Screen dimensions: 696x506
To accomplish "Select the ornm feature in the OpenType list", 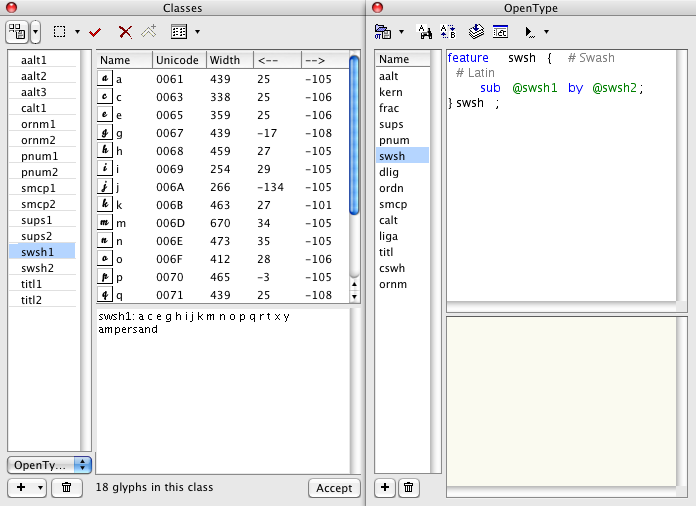I will pyautogui.click(x=402, y=284).
